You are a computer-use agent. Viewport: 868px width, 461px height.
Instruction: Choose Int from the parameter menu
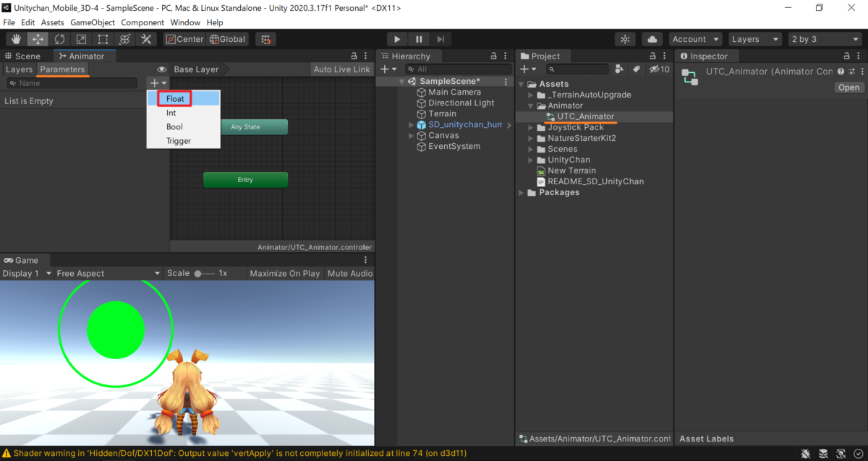tap(183, 113)
